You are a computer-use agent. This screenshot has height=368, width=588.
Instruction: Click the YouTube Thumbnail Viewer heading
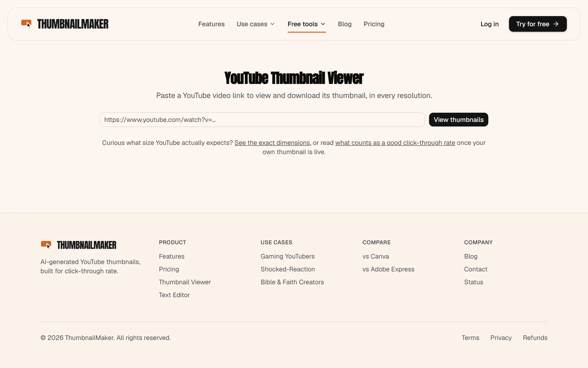point(294,78)
